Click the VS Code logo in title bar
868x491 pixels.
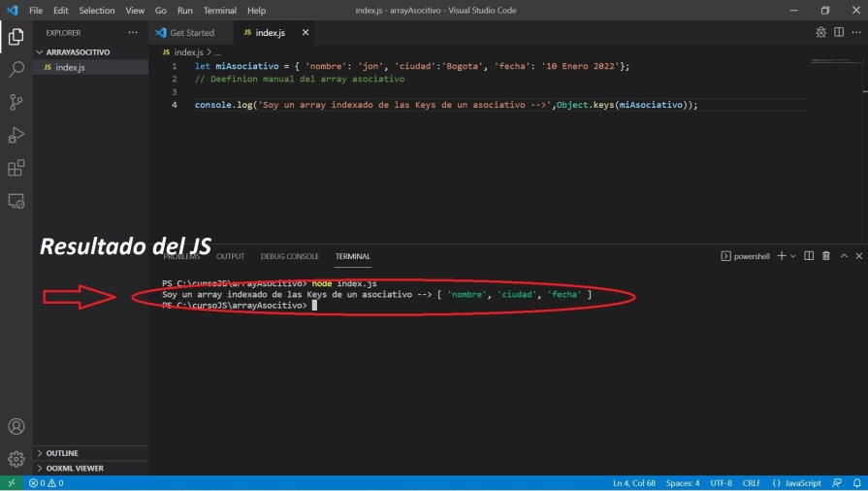pyautogui.click(x=13, y=10)
